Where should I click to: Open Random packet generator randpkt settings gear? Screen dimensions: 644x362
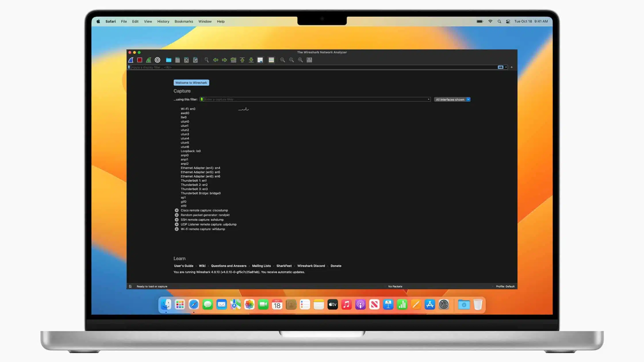pyautogui.click(x=177, y=215)
